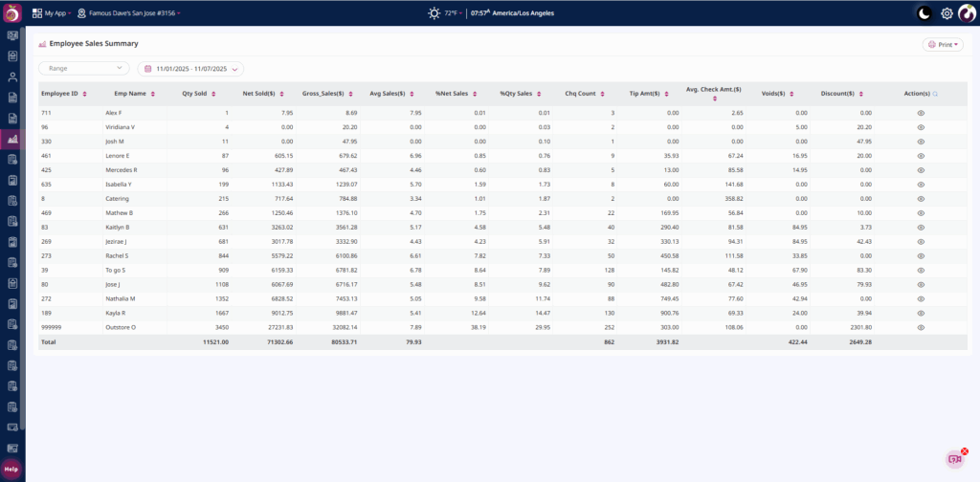Click the app logo in top-left corner
This screenshot has height=482, width=980.
(12, 13)
